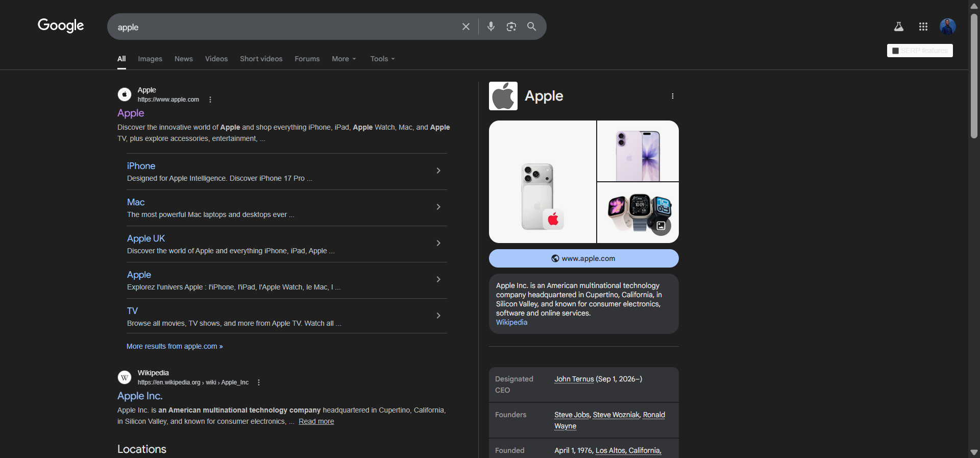Open white iPhone Pro large thumbnail

543,182
